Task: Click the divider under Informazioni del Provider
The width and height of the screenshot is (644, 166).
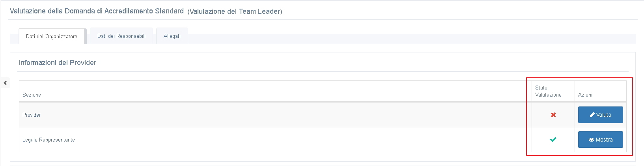Action: point(315,71)
